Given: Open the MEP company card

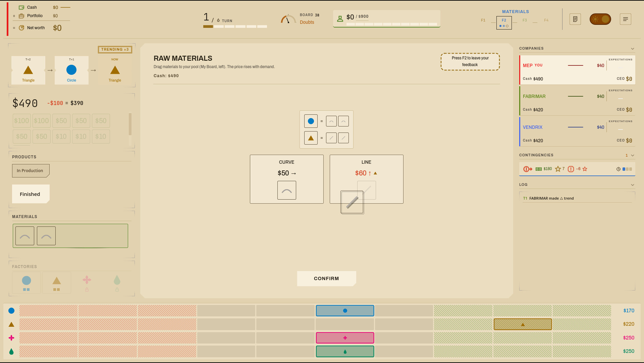Looking at the screenshot, I should point(577,70).
